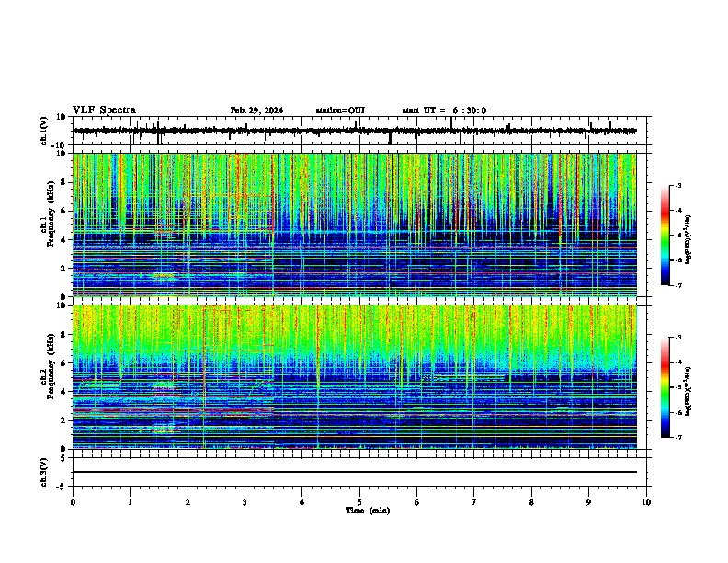The width and height of the screenshot is (728, 563).
Task: Click the "-3" label on the ch.1 color bar
Action: [x=677, y=185]
